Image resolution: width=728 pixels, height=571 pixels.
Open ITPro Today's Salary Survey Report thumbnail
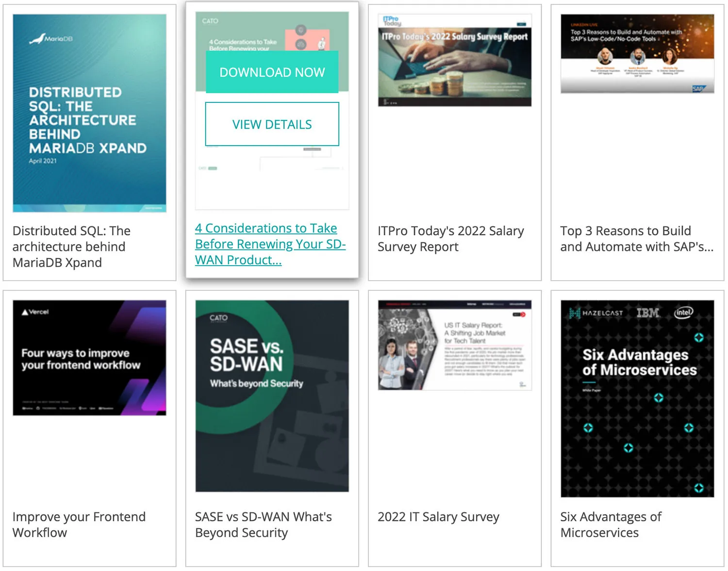pyautogui.click(x=454, y=60)
